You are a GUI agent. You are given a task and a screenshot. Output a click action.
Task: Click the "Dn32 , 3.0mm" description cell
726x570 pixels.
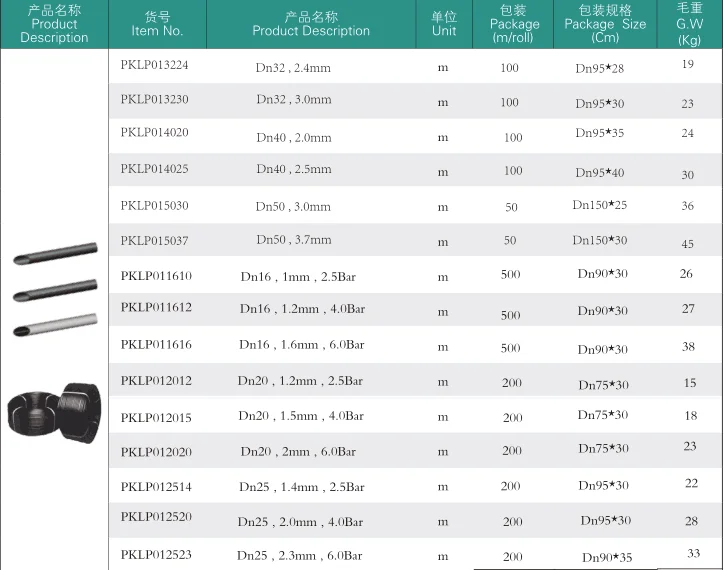(294, 99)
